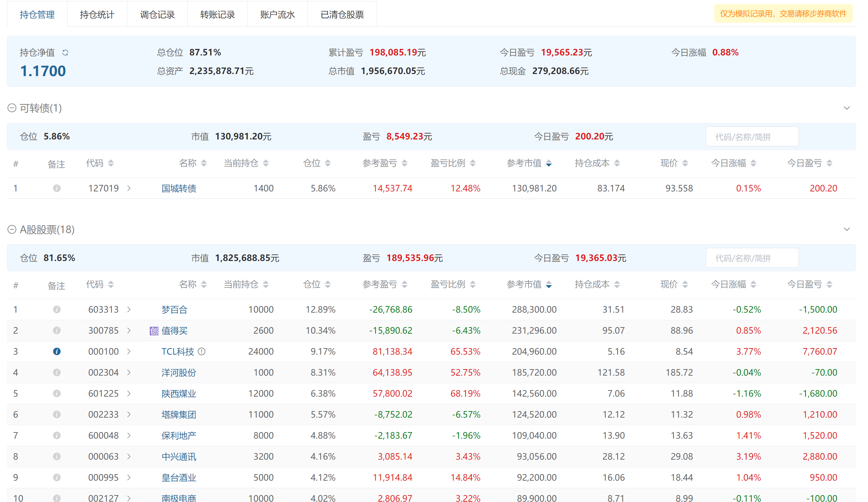Viewport: 868px width, 502px height.
Task: Open 国城转债 bond link
Action: pyautogui.click(x=178, y=188)
